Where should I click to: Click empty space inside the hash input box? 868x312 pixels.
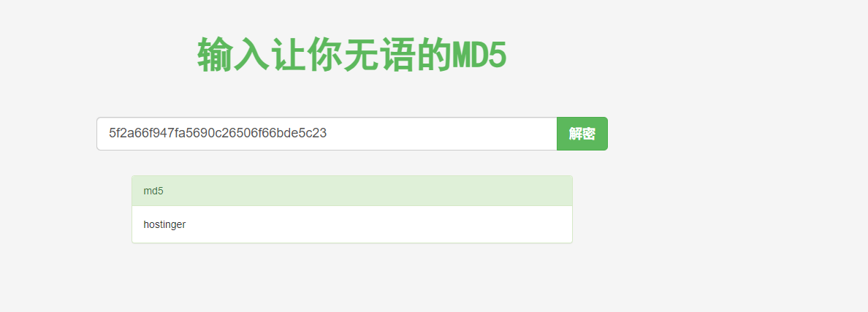click(443, 133)
